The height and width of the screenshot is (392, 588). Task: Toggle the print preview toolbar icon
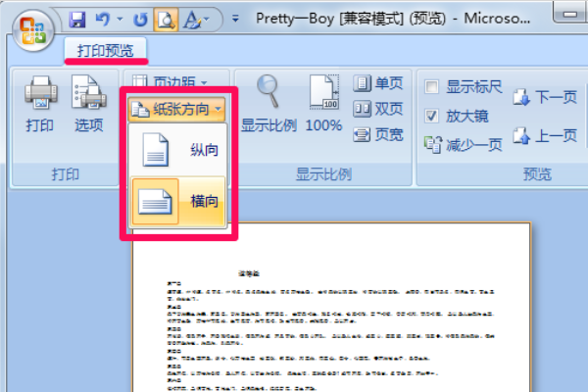click(x=166, y=20)
